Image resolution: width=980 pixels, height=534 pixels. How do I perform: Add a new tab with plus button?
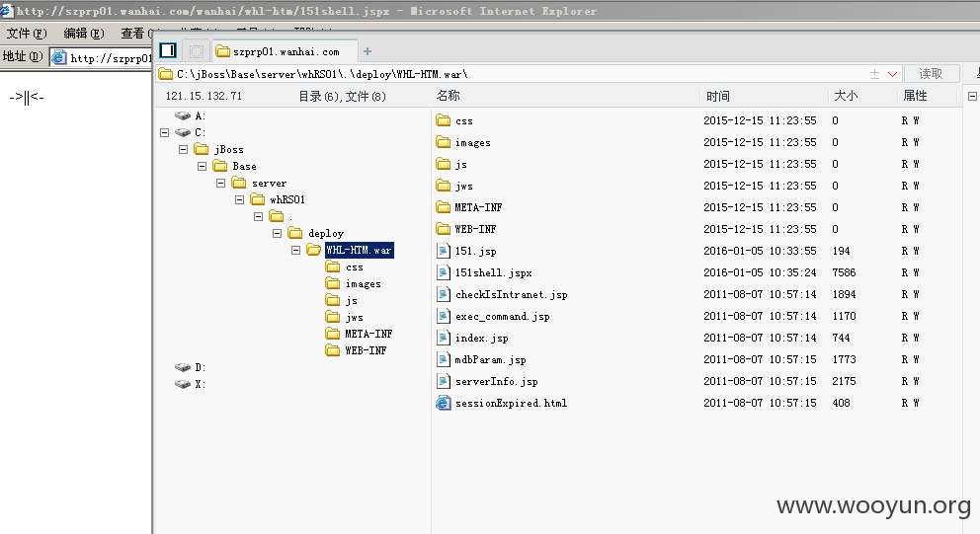click(x=367, y=52)
